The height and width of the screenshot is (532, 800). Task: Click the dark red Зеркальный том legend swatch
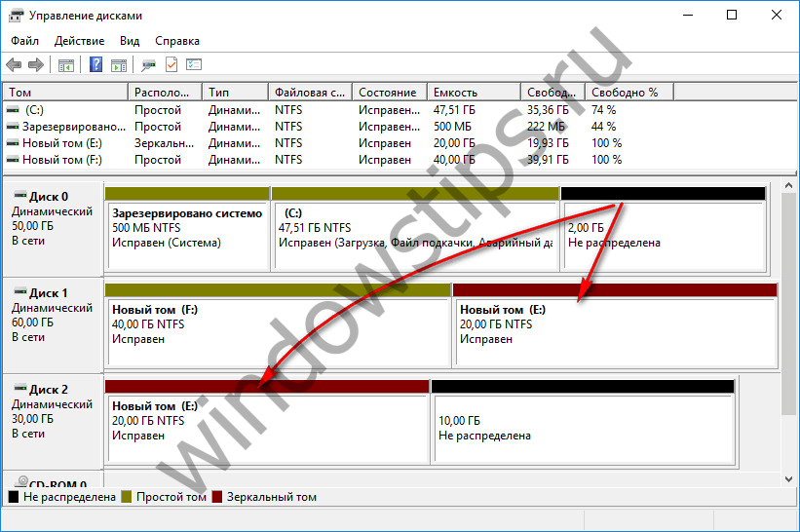[x=216, y=497]
